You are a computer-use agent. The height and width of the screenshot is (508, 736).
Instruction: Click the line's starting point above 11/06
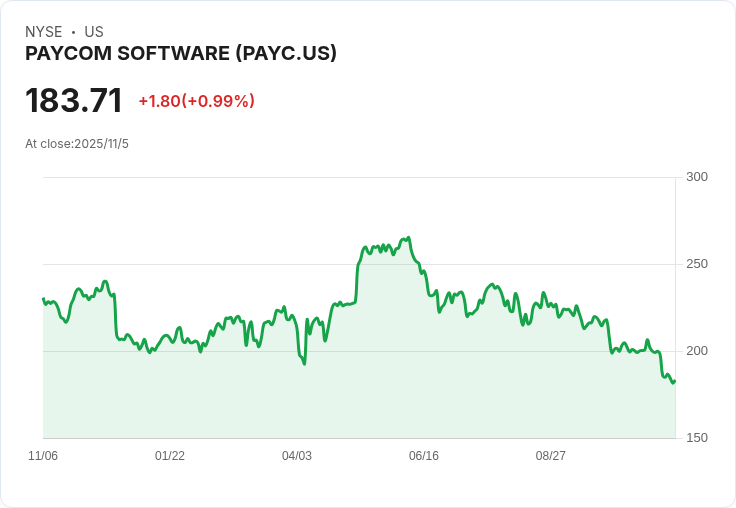click(44, 299)
